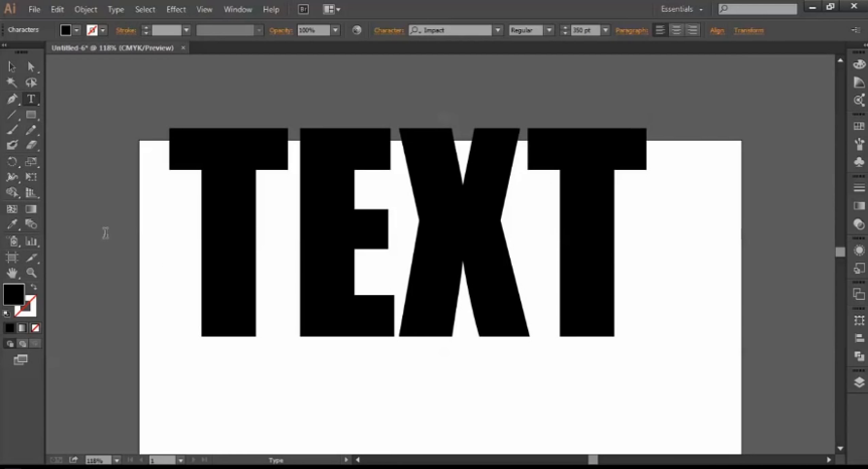Viewport: 868px width, 469px height.
Task: Select the Perspective Grid tool
Action: click(x=31, y=192)
